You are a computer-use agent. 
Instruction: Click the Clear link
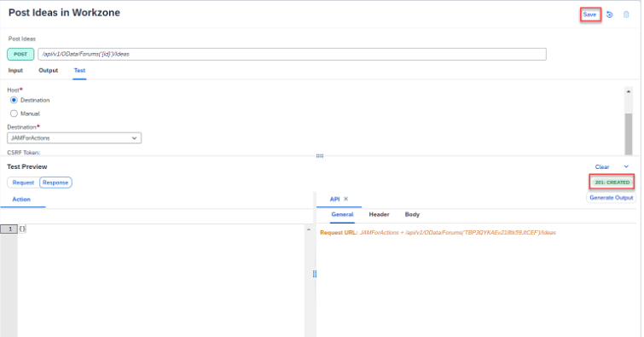point(602,167)
